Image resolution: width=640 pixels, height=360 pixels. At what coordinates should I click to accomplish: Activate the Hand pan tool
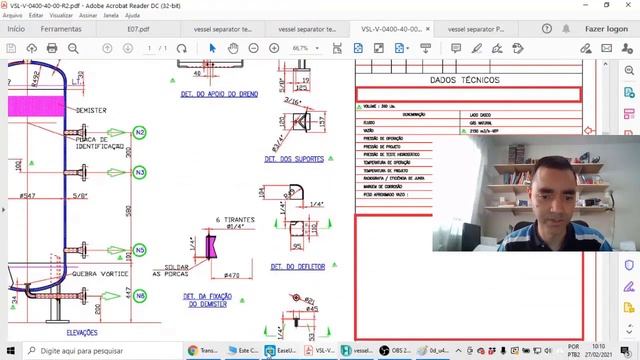tap(233, 48)
